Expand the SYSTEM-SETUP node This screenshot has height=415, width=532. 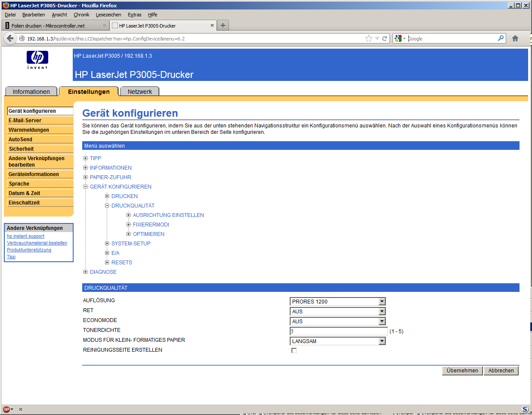pos(107,243)
